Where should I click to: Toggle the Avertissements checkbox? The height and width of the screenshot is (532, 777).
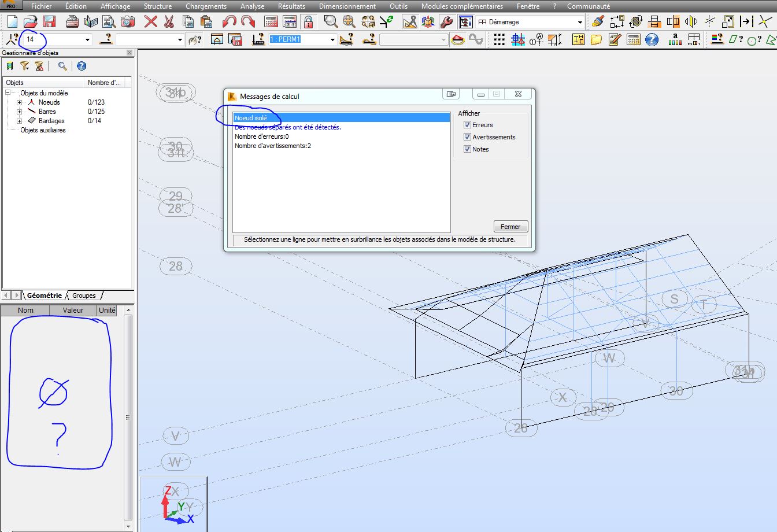point(468,137)
